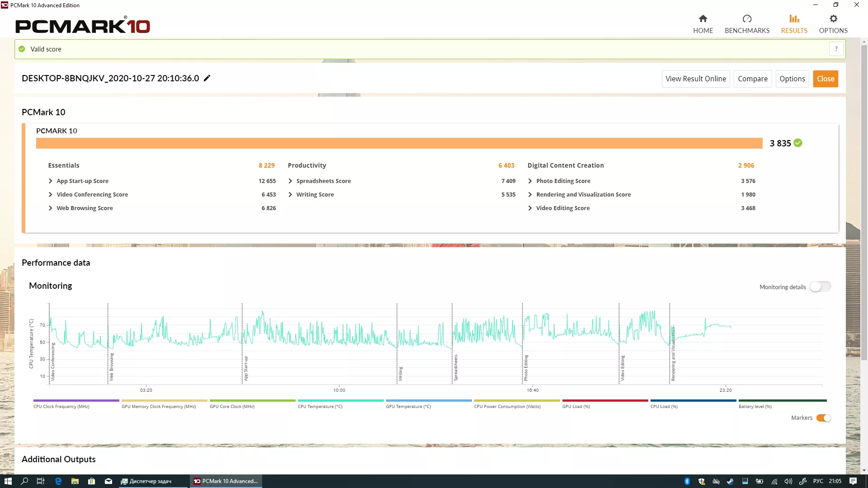Open Windows Security tray icon
Screen dimensions: 868x488
[701, 481]
